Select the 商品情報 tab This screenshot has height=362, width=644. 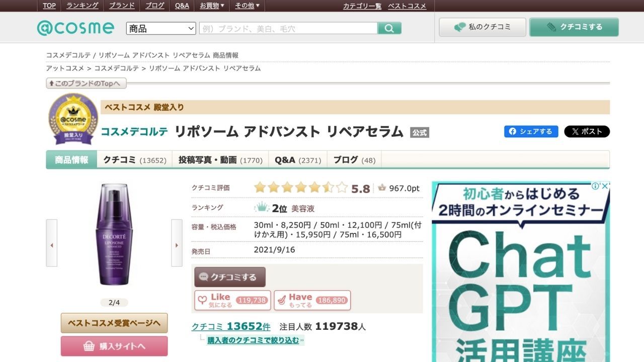point(71,160)
